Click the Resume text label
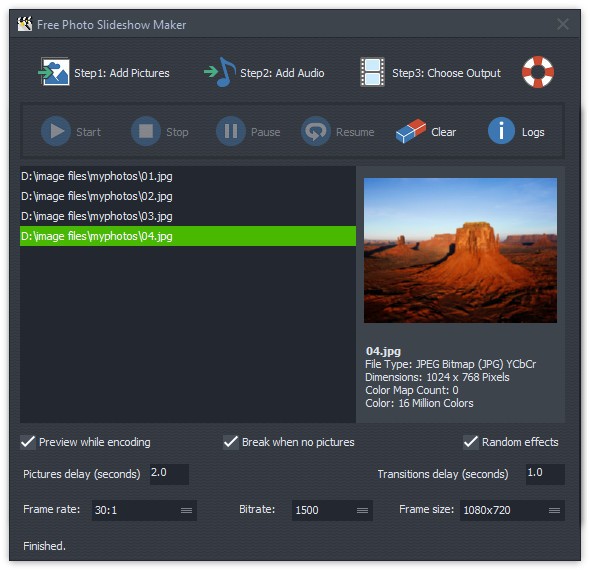 (x=355, y=132)
